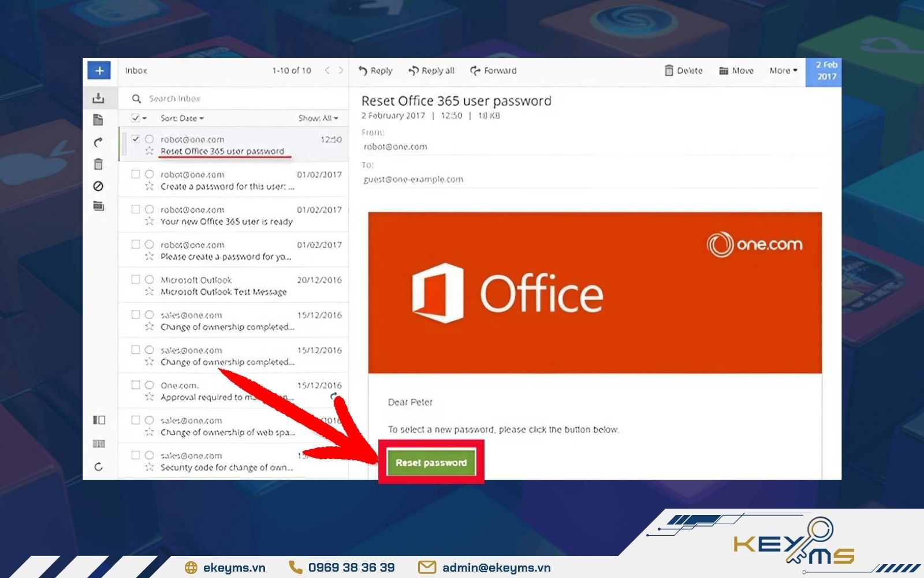
Task: Check the Your new Office 365 user is ready email
Action: (135, 209)
